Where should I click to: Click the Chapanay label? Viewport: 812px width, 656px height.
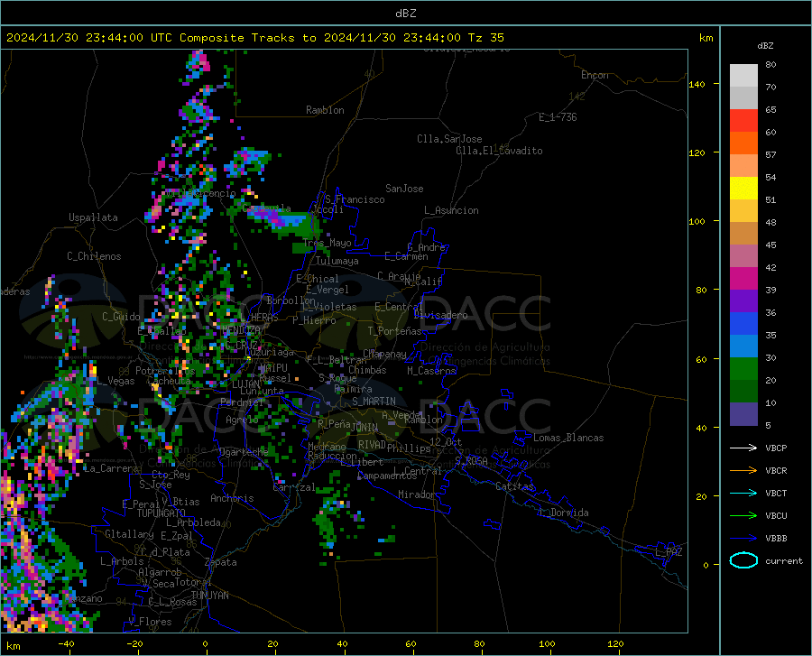click(384, 354)
